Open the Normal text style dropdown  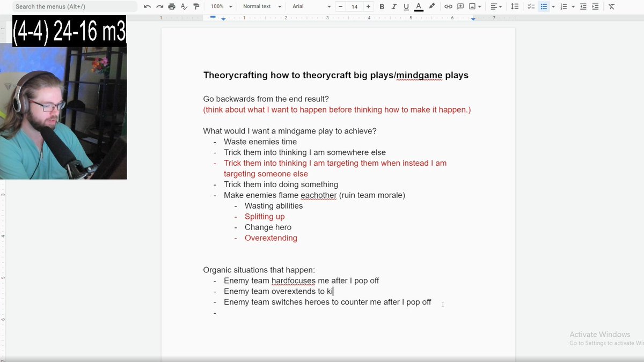coord(262,6)
